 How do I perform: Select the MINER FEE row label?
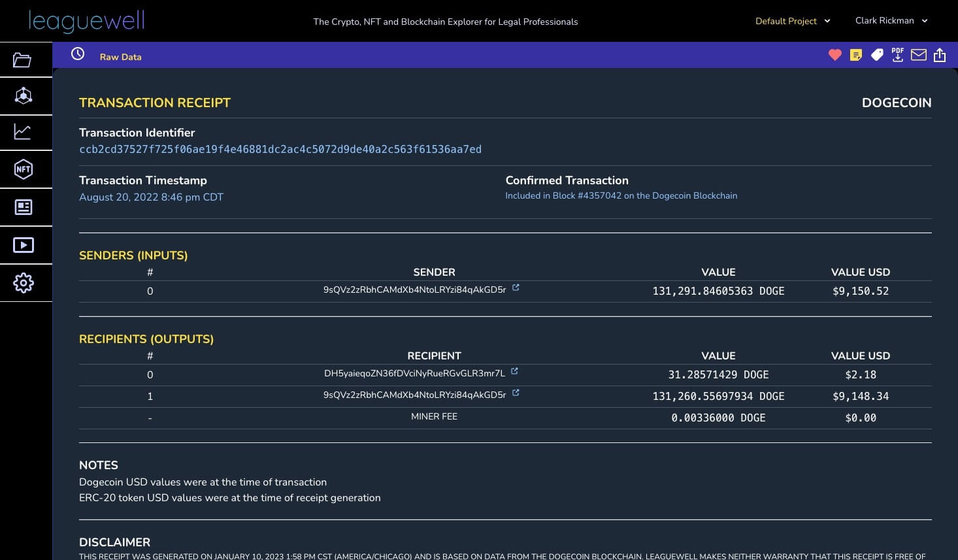tap(434, 416)
